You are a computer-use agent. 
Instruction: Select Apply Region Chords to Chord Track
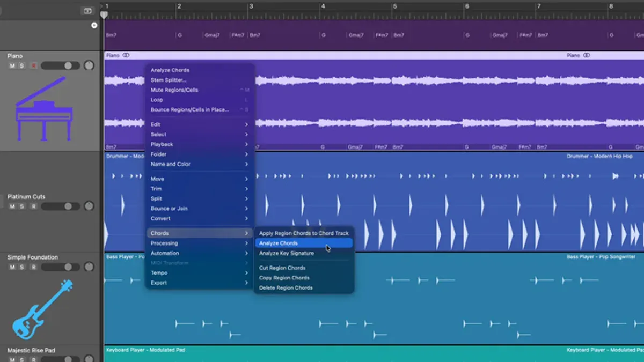[304, 233]
